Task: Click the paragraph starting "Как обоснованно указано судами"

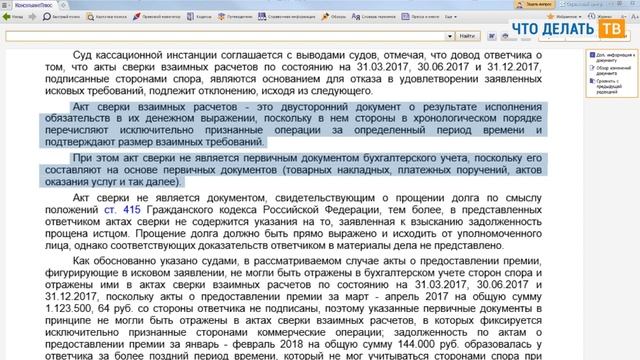Action: coord(293,308)
